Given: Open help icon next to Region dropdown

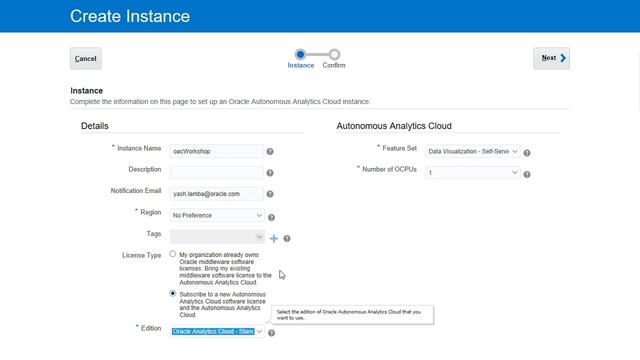Looking at the screenshot, I should [x=271, y=218].
